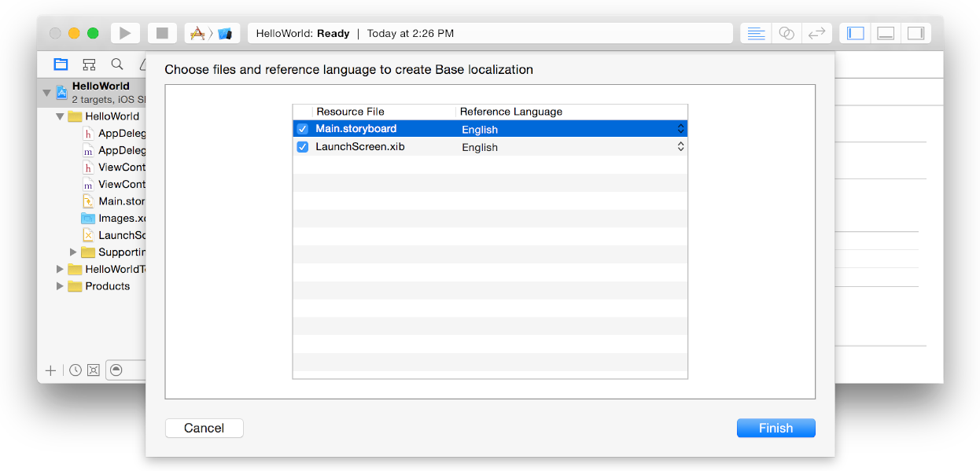
Task: Expand the Products group
Action: pos(59,286)
